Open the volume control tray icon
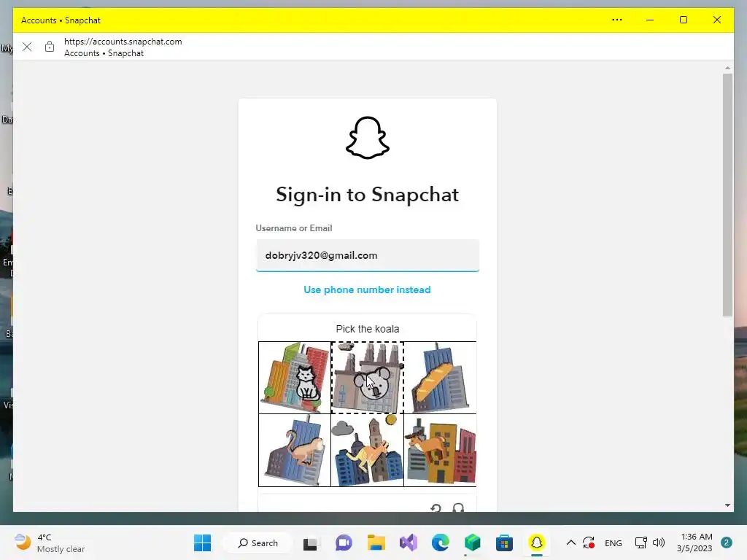This screenshot has width=747, height=560. coord(659,542)
